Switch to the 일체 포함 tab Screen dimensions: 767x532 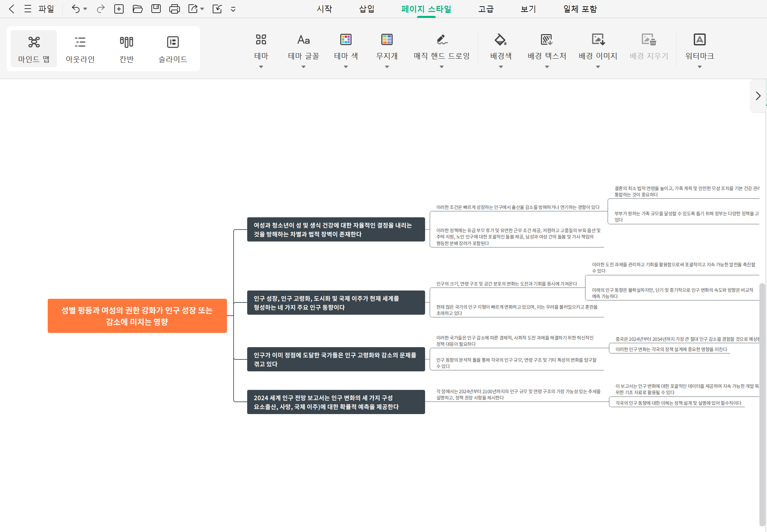pyautogui.click(x=580, y=9)
